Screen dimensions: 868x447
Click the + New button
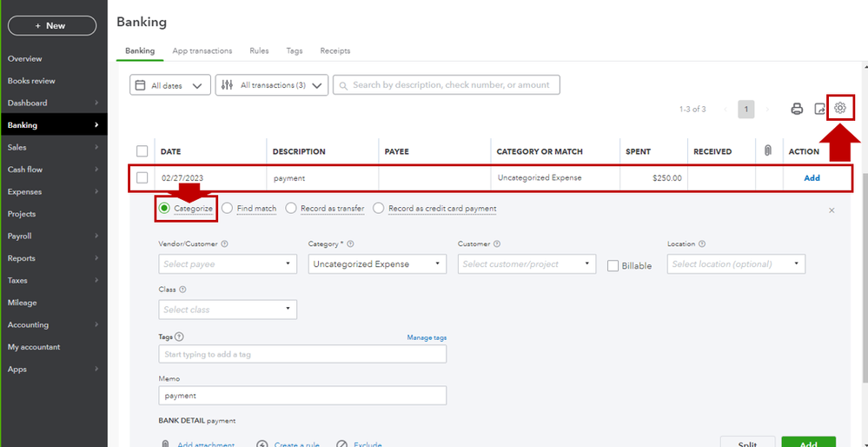point(52,25)
